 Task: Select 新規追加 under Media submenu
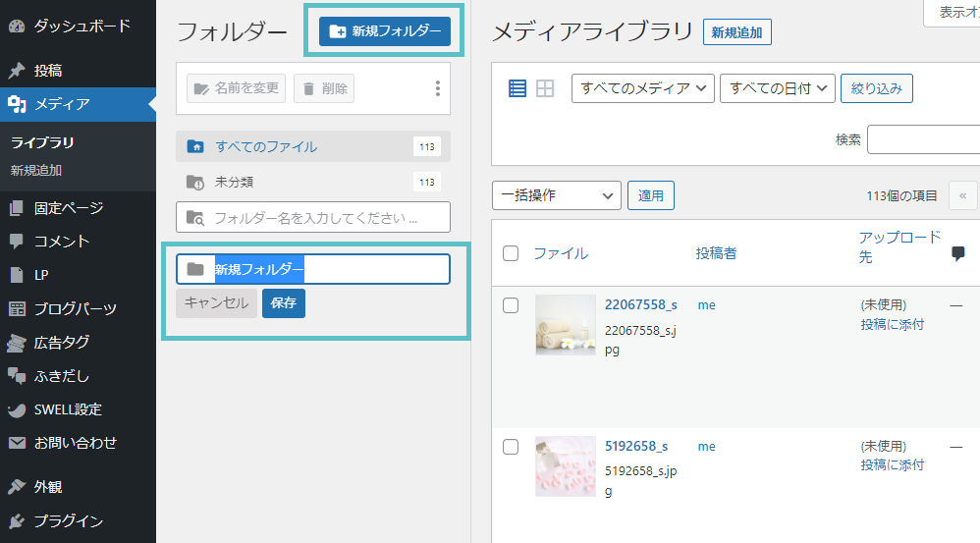click(36, 170)
